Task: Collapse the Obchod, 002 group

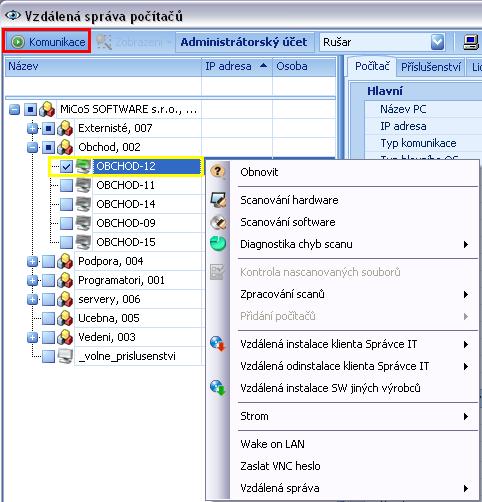Action: (x=32, y=147)
